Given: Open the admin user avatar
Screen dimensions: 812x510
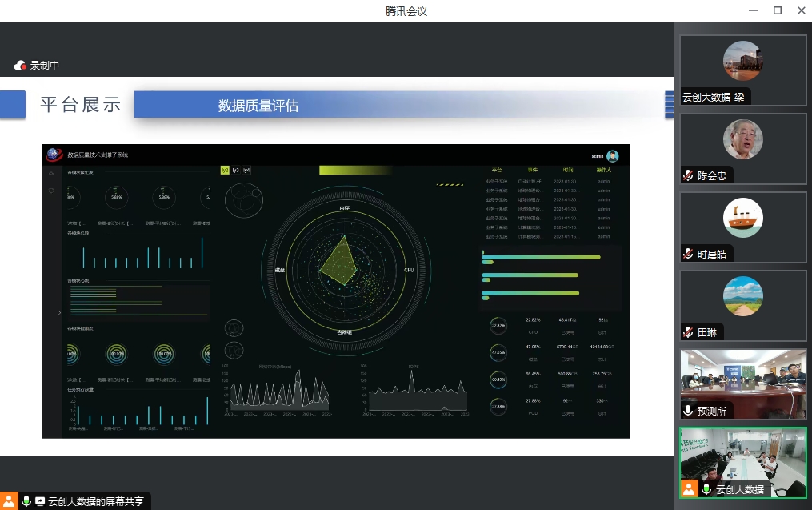Looking at the screenshot, I should click(613, 156).
